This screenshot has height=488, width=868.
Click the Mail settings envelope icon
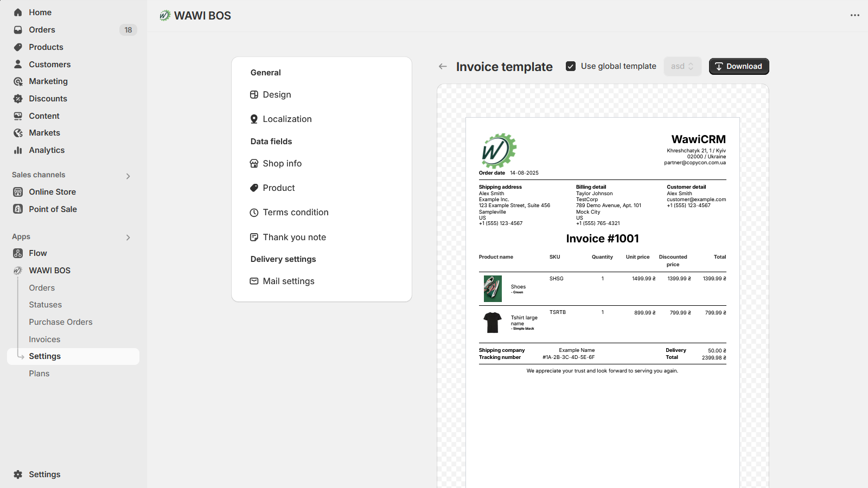(x=254, y=281)
